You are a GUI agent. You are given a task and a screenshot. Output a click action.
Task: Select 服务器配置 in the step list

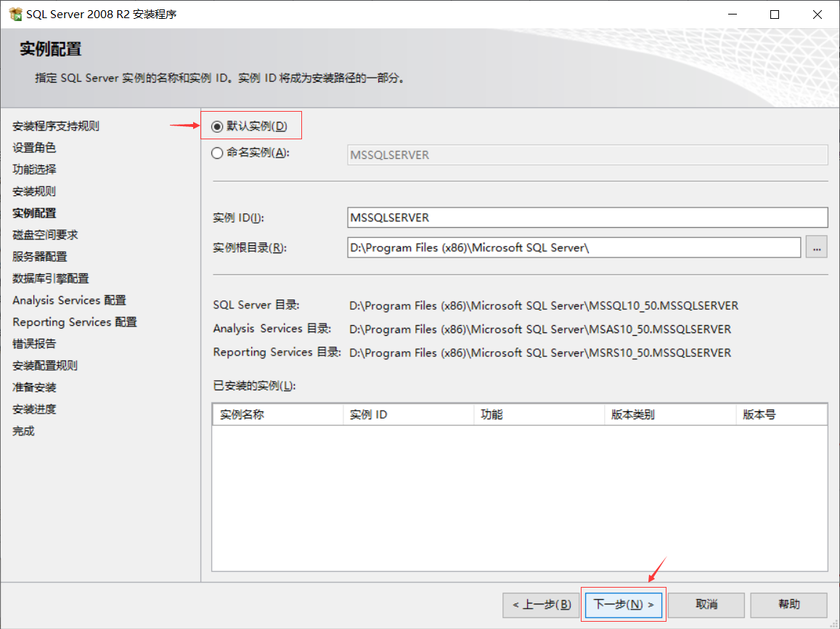tap(40, 257)
